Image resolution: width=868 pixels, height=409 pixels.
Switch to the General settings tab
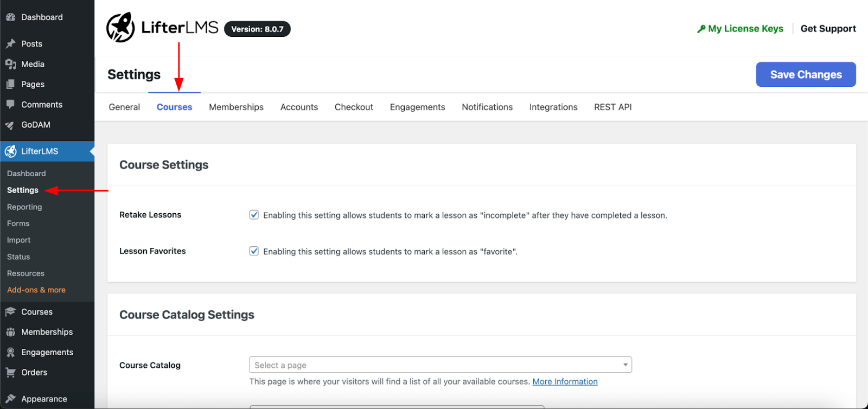(x=124, y=107)
